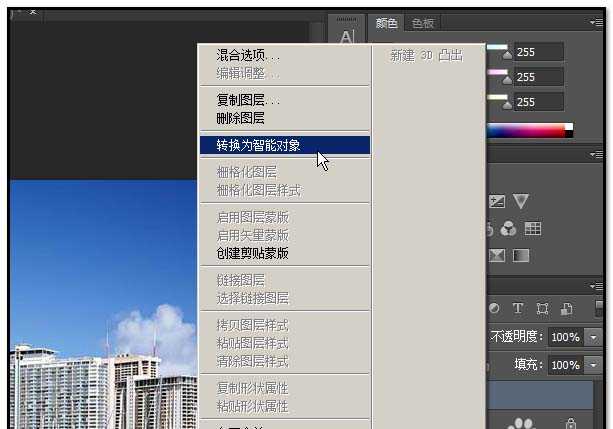Click the Vibrance triangle adjustment icon

tap(521, 202)
